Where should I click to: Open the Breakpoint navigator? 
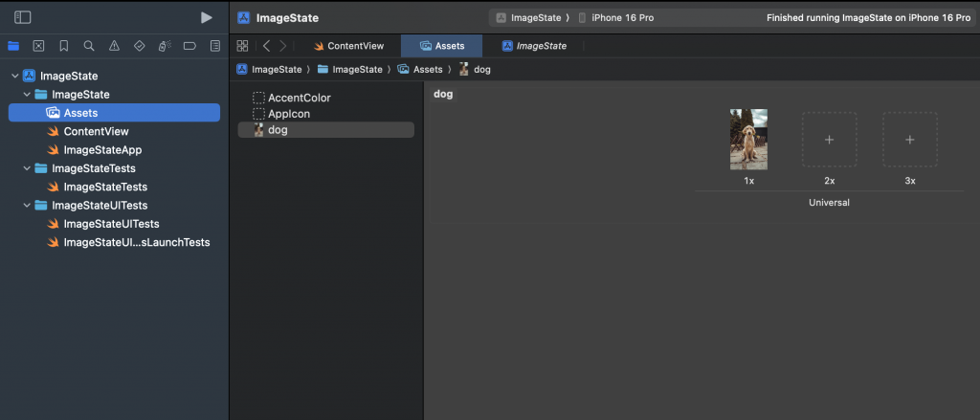pyautogui.click(x=189, y=46)
